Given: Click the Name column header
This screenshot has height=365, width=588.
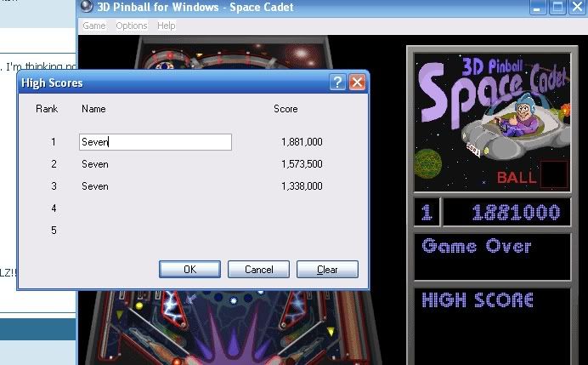Looking at the screenshot, I should point(93,109).
